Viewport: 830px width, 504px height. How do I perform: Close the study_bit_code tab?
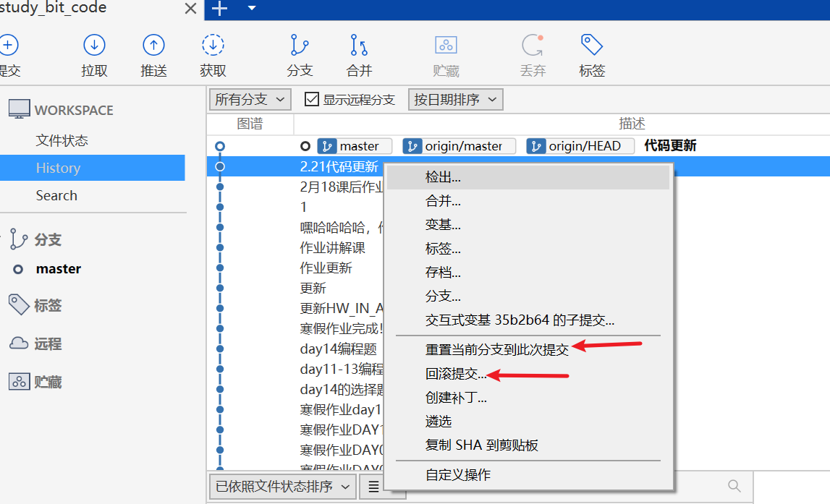tap(190, 9)
